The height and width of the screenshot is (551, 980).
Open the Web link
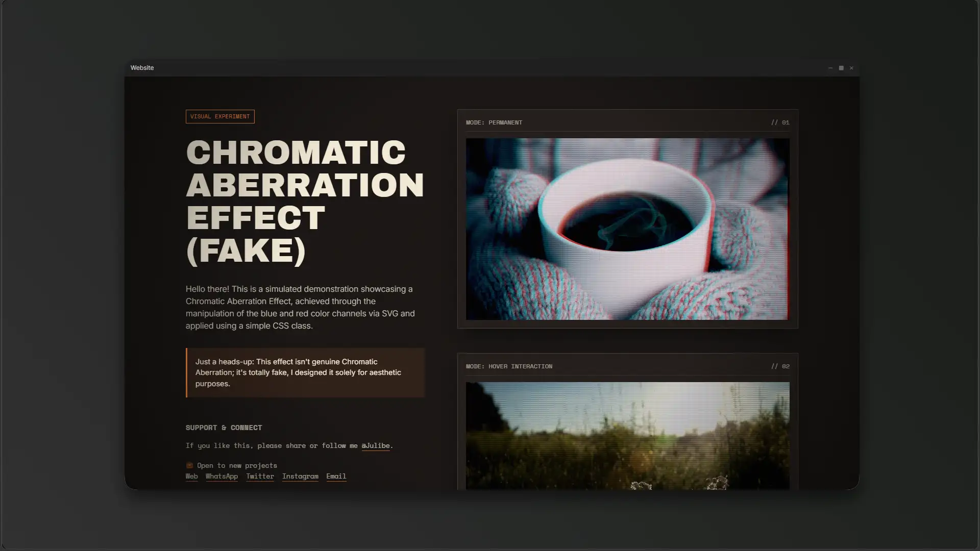(x=191, y=477)
